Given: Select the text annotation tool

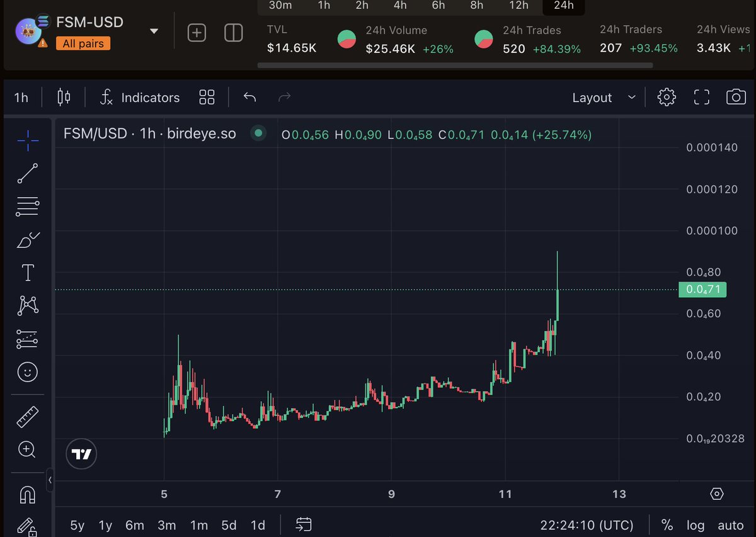Looking at the screenshot, I should click(28, 273).
